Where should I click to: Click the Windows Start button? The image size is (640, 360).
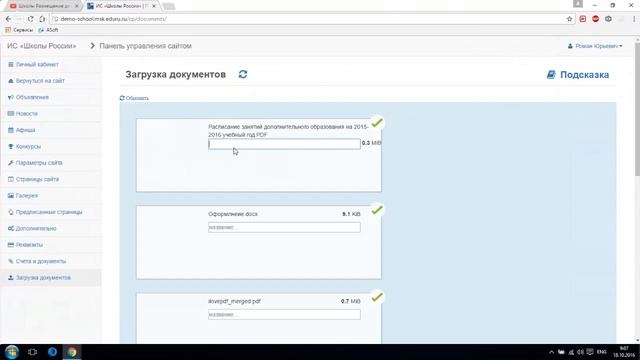tap(12, 352)
